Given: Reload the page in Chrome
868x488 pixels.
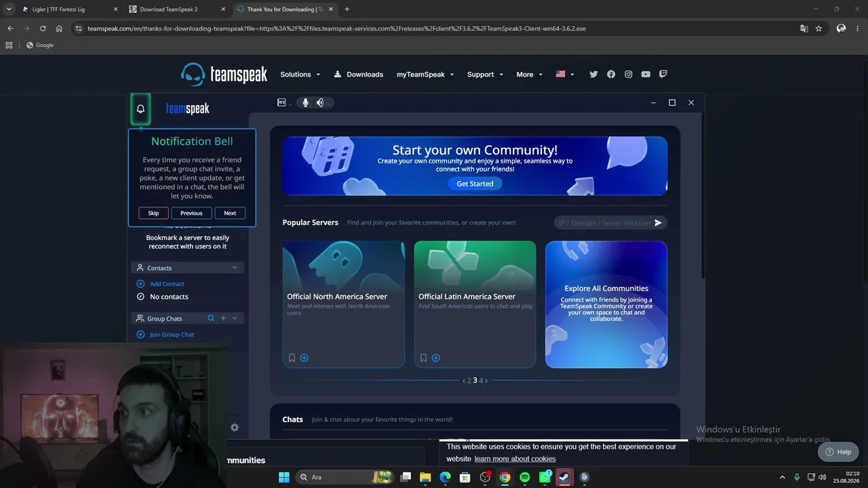Looking at the screenshot, I should pyautogui.click(x=43, y=28).
